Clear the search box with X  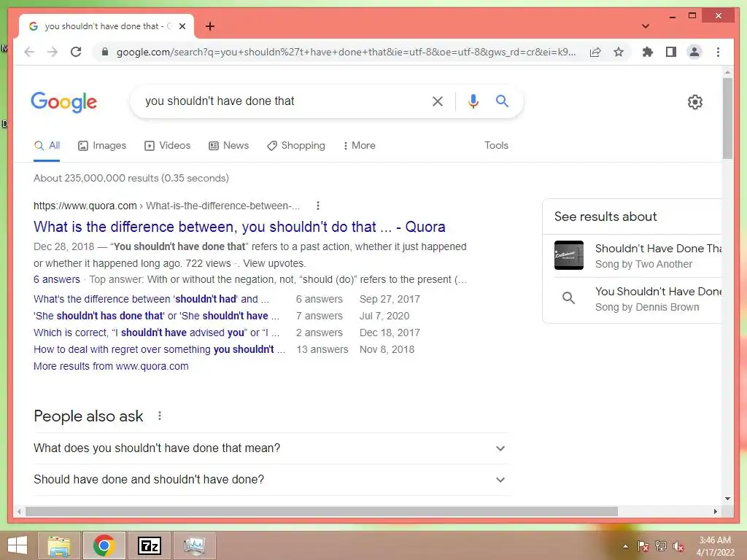(x=438, y=101)
